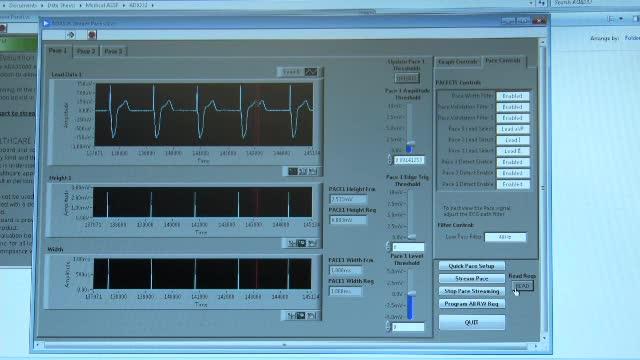Click the red Abort Execution toolbar button

coord(92,35)
